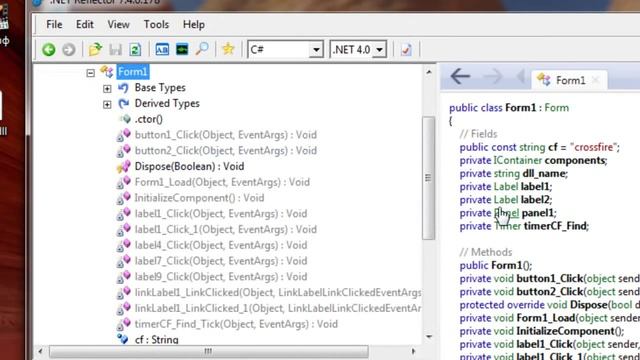640x360 pixels.
Task: Click the timerCF_Find field name in code
Action: (555, 226)
